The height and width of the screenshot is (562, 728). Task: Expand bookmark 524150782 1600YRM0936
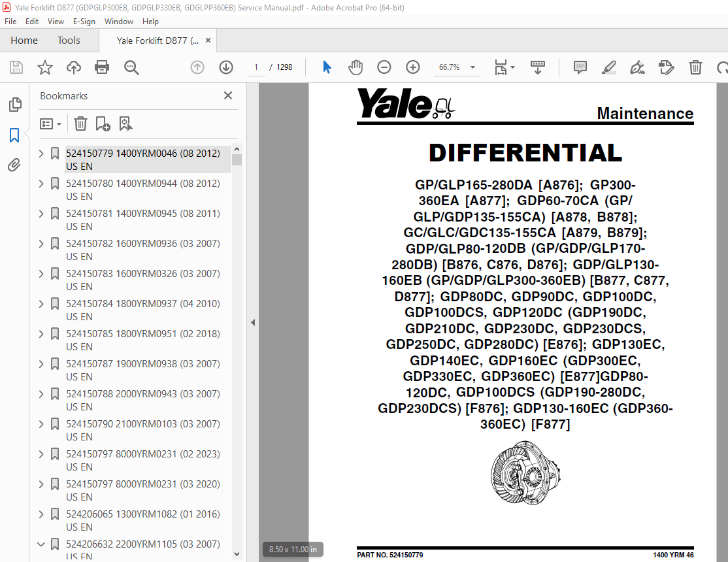41,243
